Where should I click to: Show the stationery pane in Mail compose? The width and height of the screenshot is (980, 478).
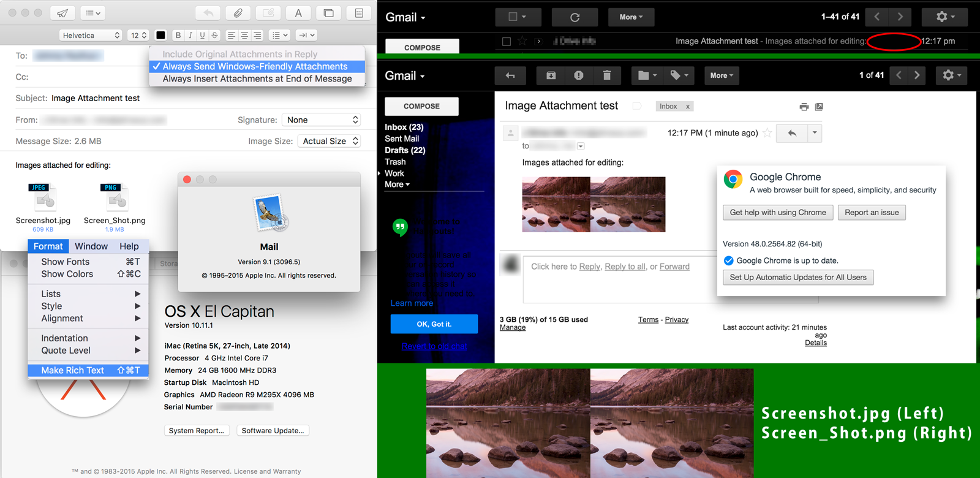(x=359, y=13)
